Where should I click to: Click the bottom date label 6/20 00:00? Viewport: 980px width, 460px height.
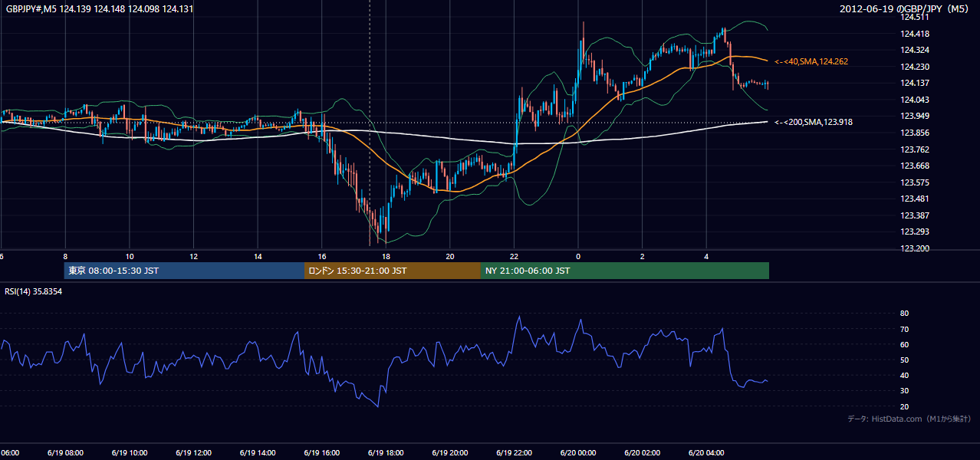[577, 453]
